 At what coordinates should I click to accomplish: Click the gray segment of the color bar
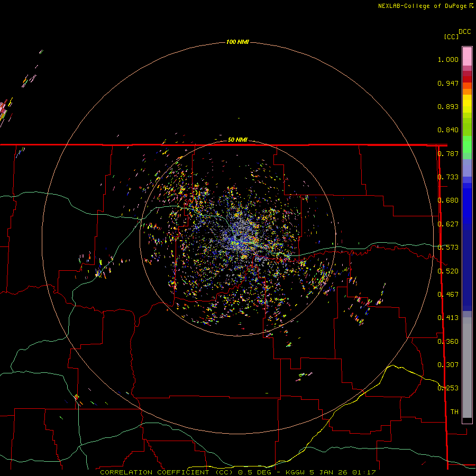point(467,368)
